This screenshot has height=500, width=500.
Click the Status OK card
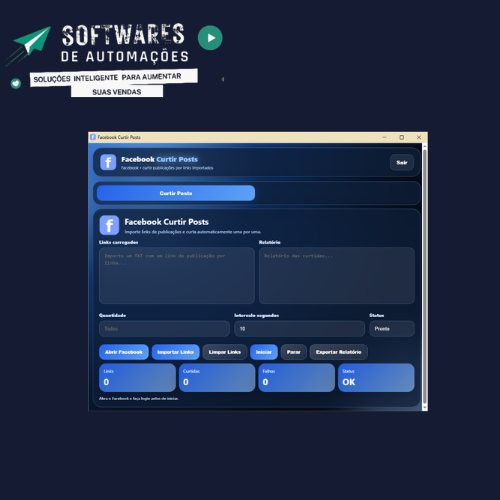point(376,378)
